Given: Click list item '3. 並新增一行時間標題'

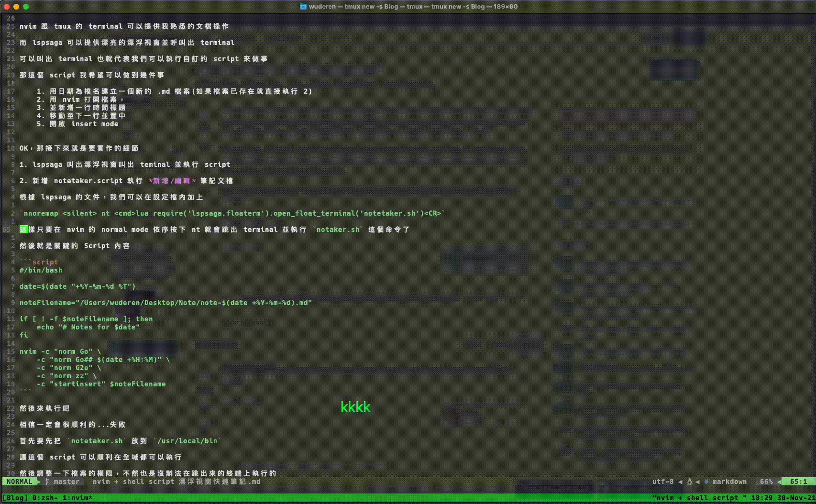Looking at the screenshot, I should 81,108.
